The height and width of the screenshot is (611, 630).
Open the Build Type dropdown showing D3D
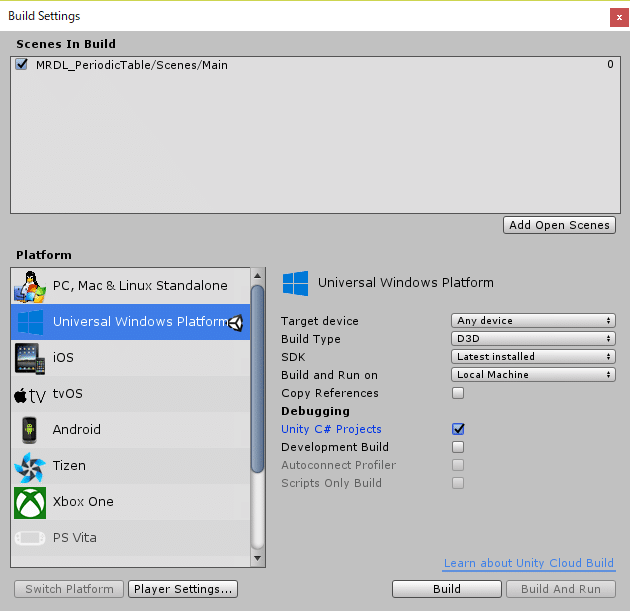click(533, 338)
